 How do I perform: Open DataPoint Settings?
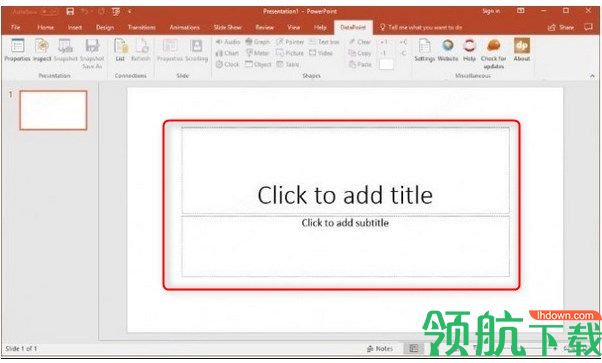point(425,50)
